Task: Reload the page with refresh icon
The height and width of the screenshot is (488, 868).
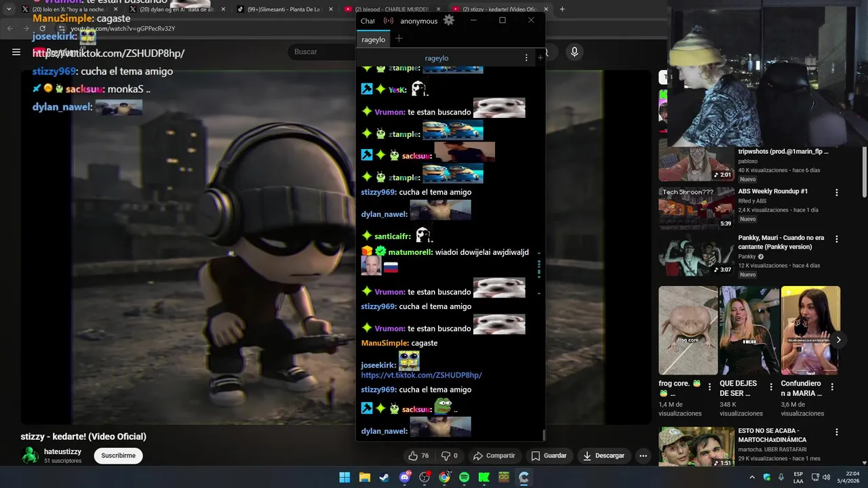Action: tap(42, 28)
